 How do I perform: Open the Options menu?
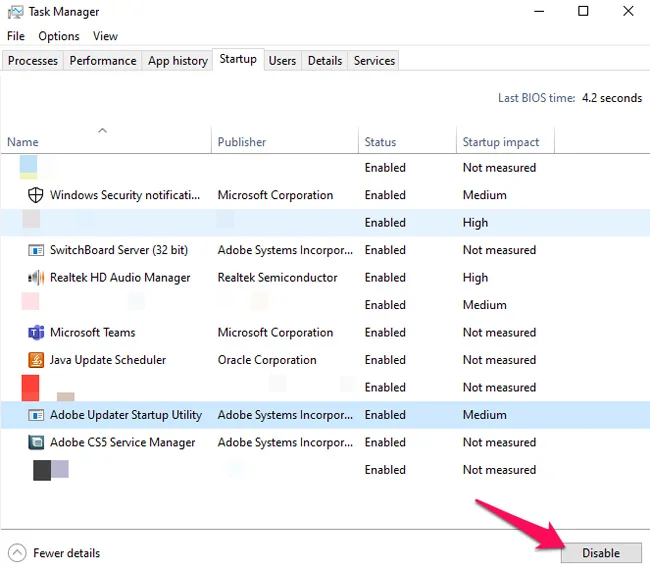[58, 36]
